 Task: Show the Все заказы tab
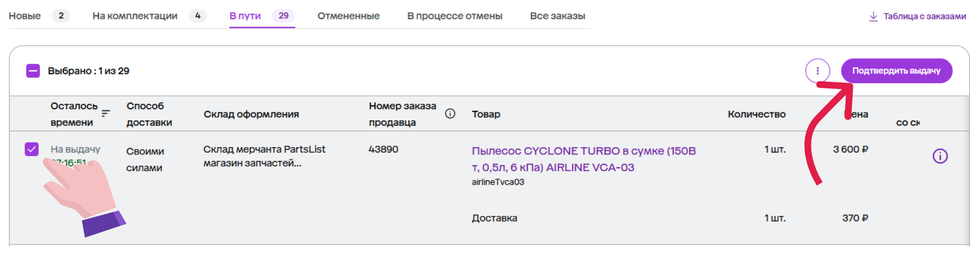tap(557, 16)
